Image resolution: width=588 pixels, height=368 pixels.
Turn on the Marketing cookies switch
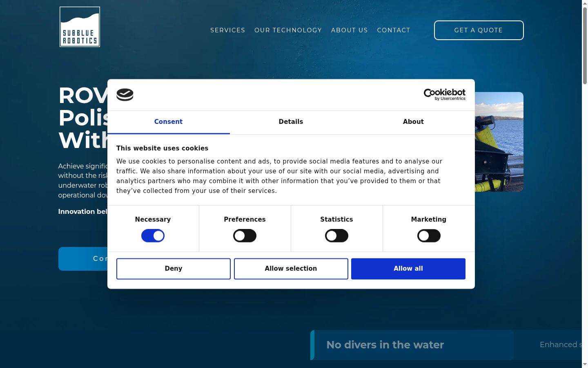[x=429, y=236]
